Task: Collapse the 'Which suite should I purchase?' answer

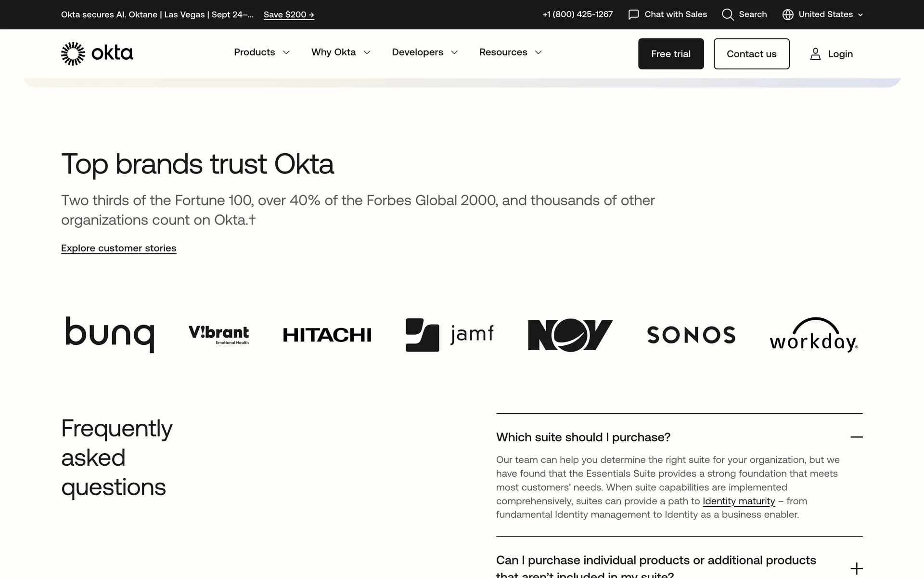Action: (x=856, y=437)
